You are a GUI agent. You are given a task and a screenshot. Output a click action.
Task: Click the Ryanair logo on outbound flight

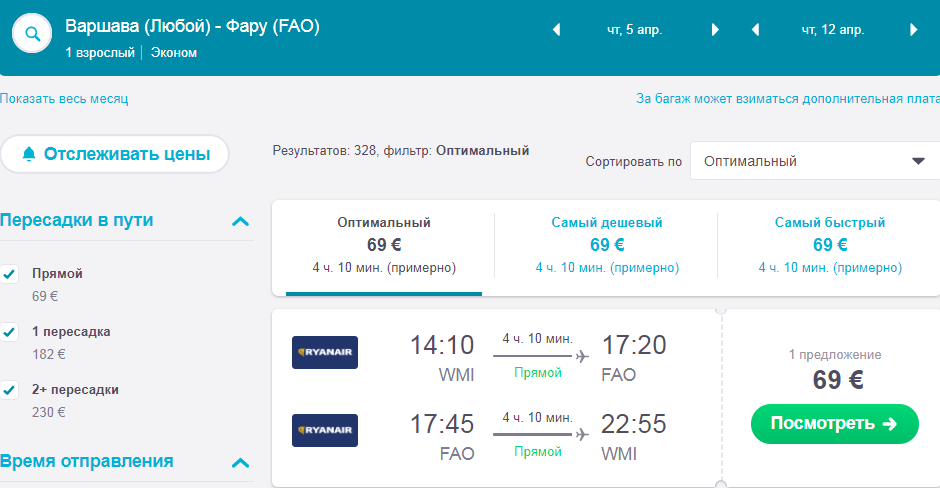point(325,352)
